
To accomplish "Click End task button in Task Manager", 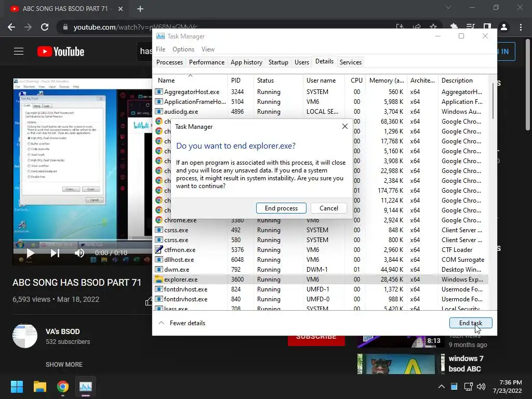I will coord(471,323).
